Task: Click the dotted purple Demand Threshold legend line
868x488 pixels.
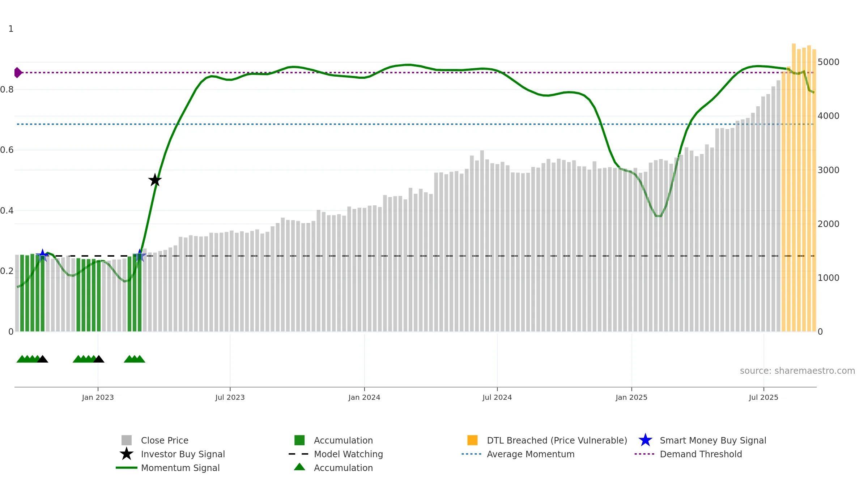Action: (x=644, y=454)
